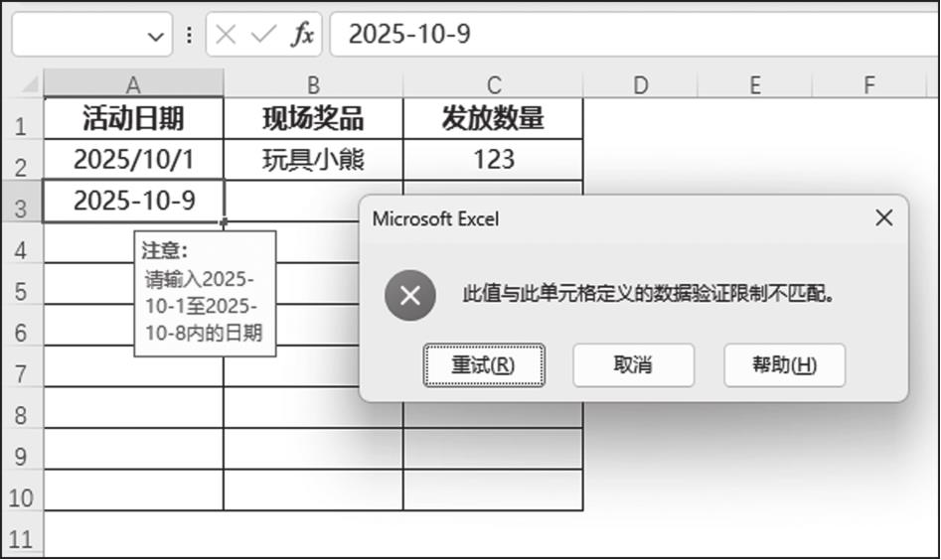Click empty cell B9
This screenshot has height=560, width=941.
(313, 449)
